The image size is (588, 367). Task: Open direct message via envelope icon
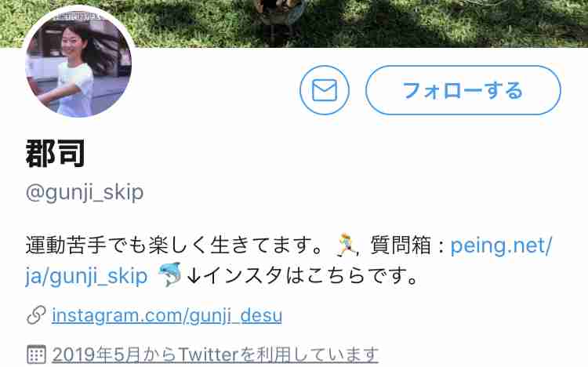tap(325, 90)
